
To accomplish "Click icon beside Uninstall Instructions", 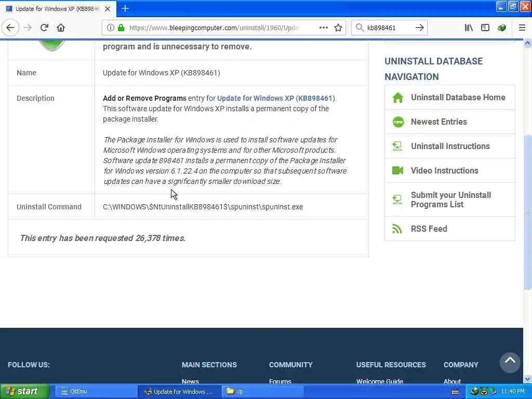I will pos(397,146).
